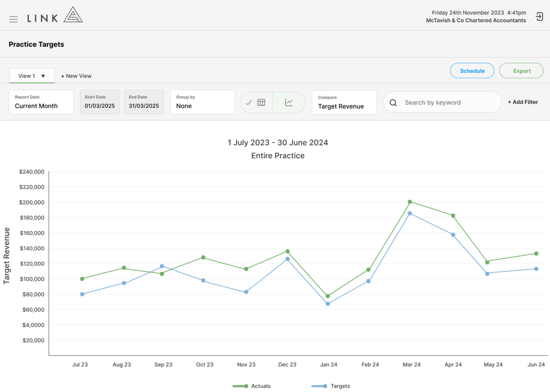Image resolution: width=550 pixels, height=392 pixels.
Task: Open the Group by dropdown
Action: click(203, 102)
